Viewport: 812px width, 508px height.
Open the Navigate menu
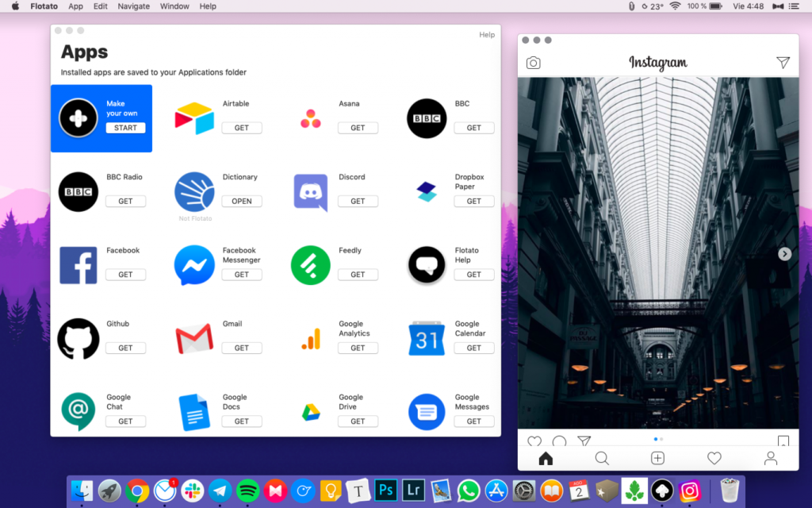[x=133, y=6]
